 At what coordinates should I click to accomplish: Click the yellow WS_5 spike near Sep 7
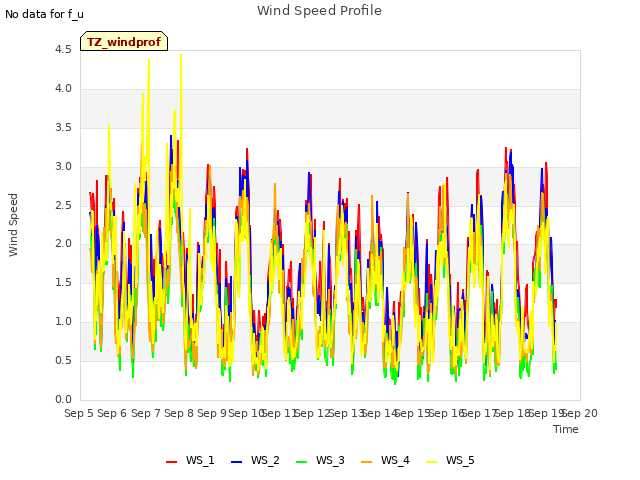coord(149,61)
